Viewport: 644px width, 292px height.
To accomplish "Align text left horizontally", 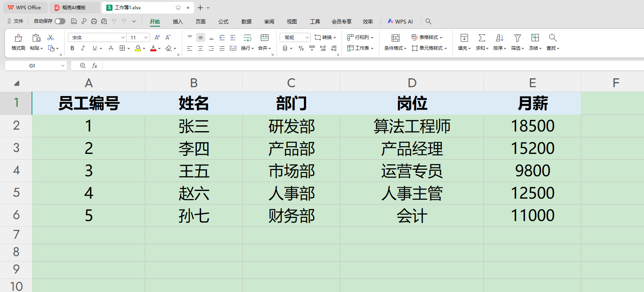I will coord(190,48).
